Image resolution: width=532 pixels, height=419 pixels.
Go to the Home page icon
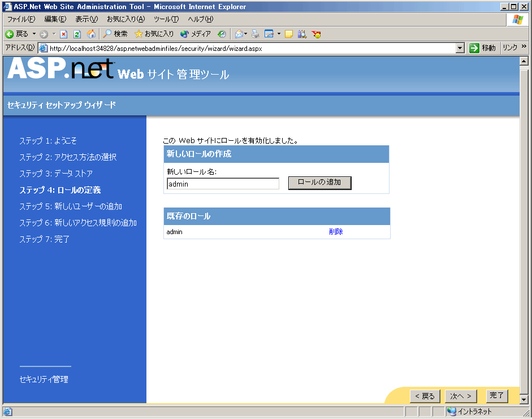[91, 34]
